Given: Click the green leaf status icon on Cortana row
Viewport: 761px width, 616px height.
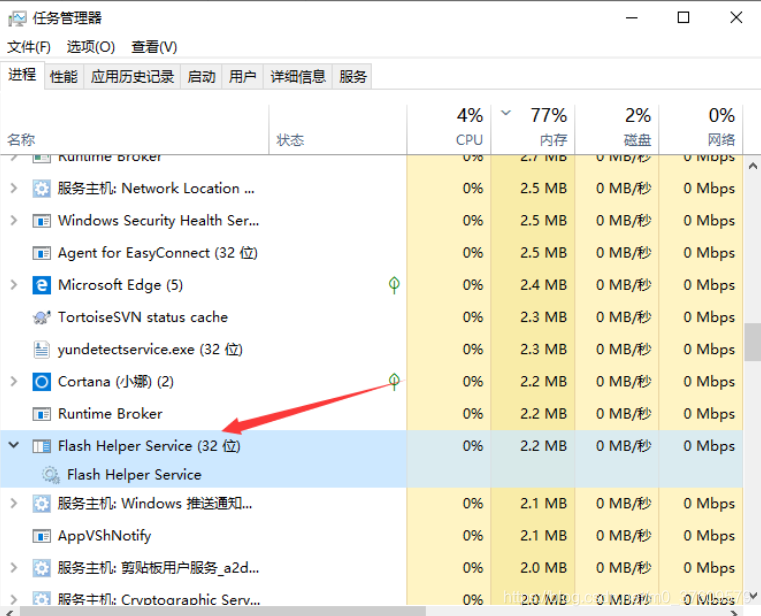Looking at the screenshot, I should click(x=394, y=381).
